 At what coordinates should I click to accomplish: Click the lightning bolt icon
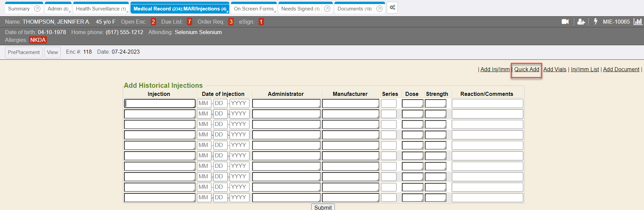point(596,22)
